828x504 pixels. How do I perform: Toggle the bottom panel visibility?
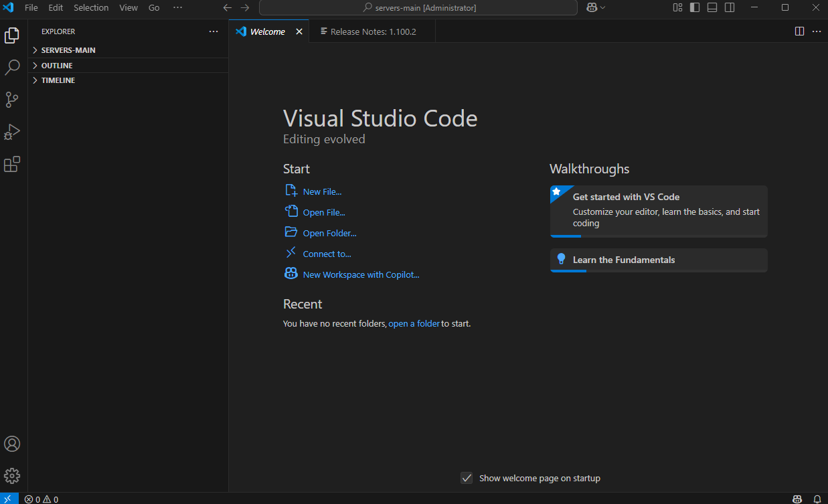coord(712,7)
